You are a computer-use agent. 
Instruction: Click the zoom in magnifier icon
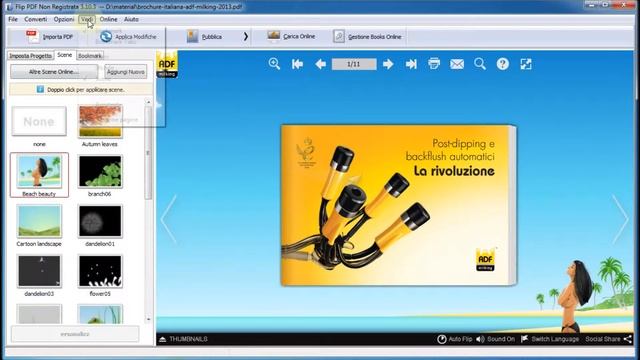pyautogui.click(x=274, y=64)
